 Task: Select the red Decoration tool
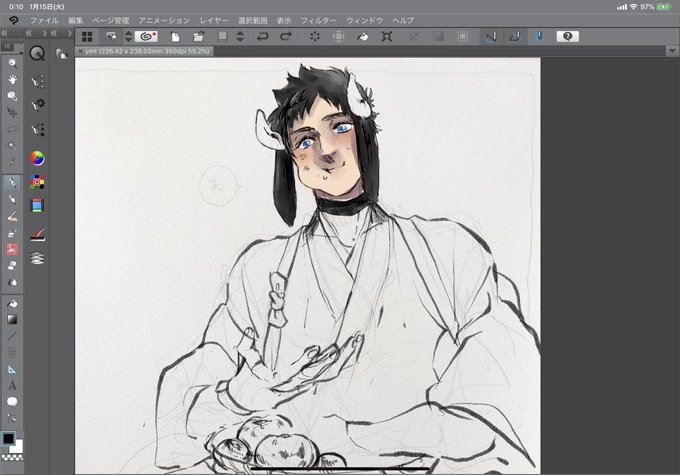12,249
